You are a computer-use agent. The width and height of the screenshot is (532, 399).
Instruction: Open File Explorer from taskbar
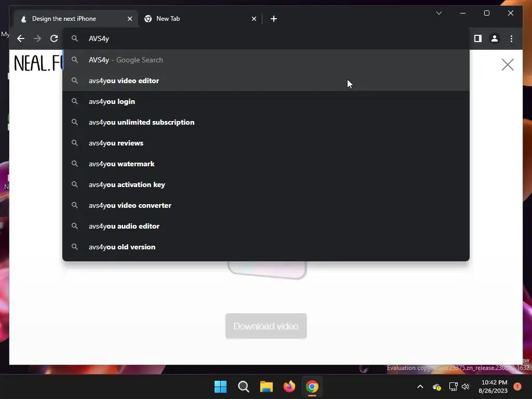coord(267,387)
